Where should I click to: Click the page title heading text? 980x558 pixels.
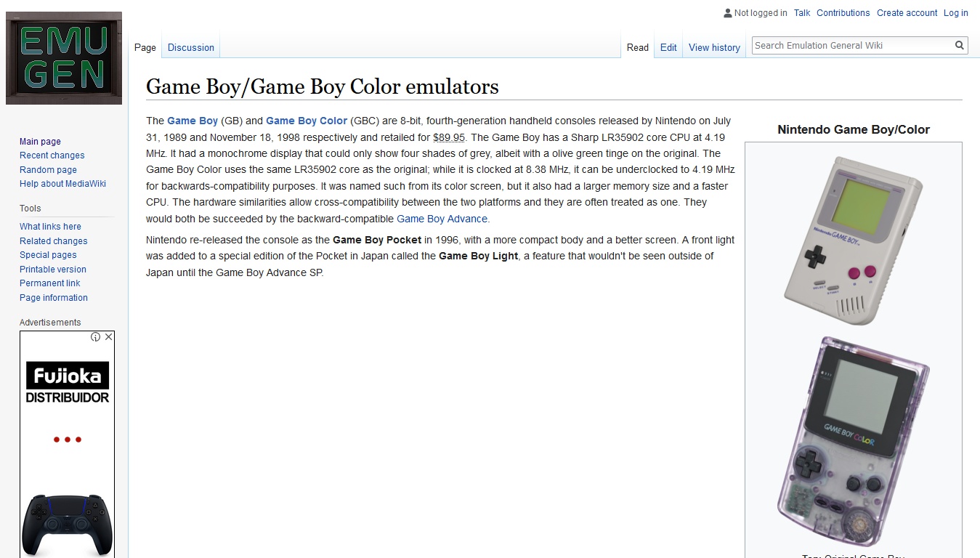[323, 86]
